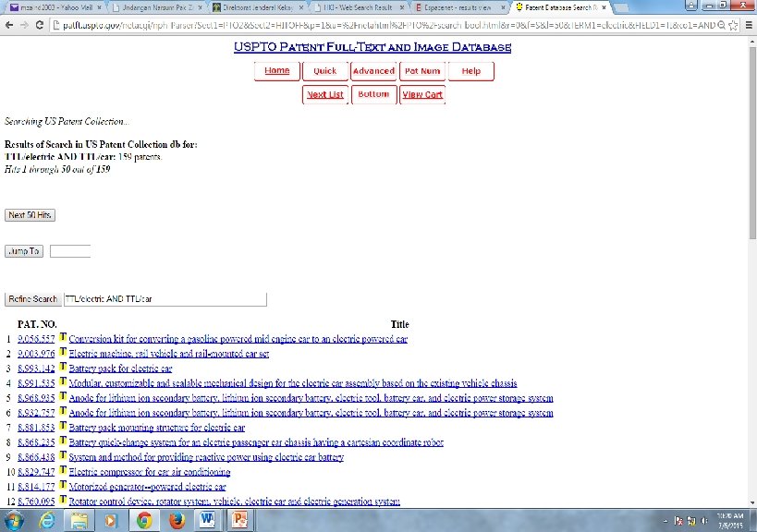Switch to the Yahoo Mail tab
Viewport: 757px width, 532px height.
point(55,7)
